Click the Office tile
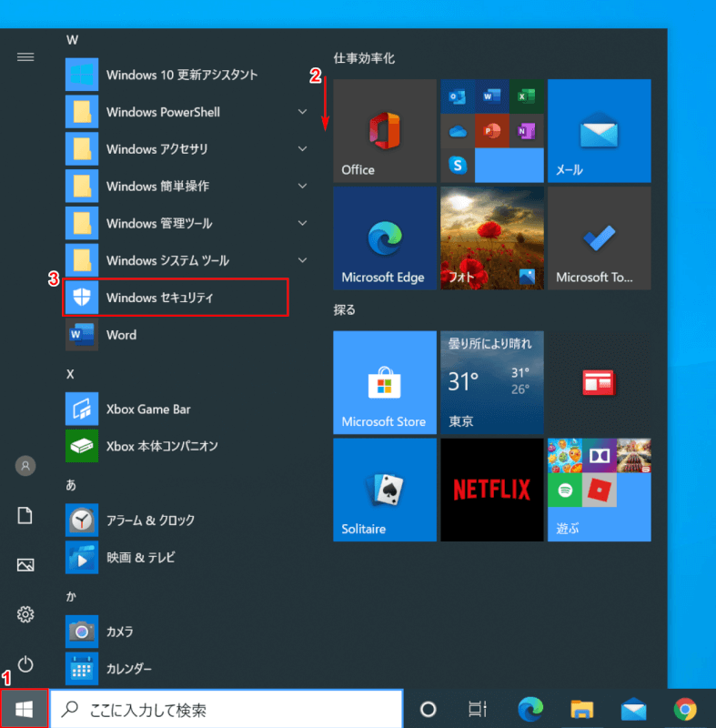The width and height of the screenshot is (716, 728). [x=385, y=131]
